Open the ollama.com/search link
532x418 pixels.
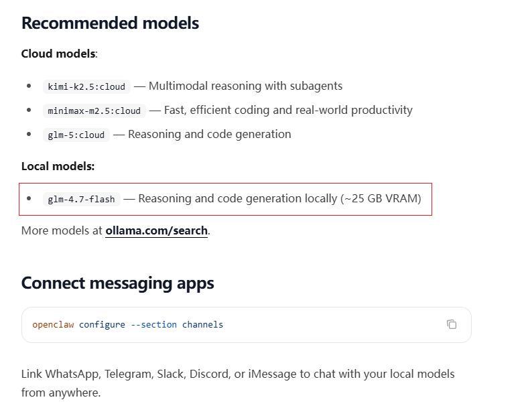156,230
